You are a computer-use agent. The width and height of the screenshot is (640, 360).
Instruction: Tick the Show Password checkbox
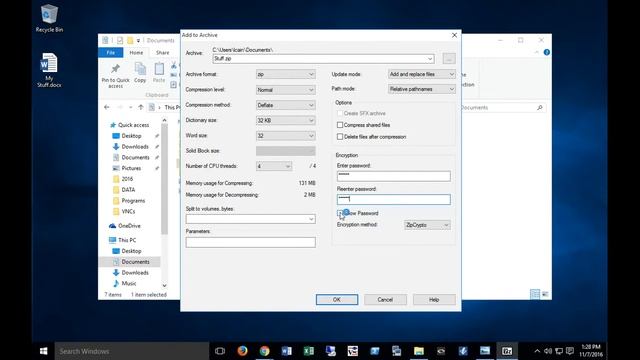340,213
